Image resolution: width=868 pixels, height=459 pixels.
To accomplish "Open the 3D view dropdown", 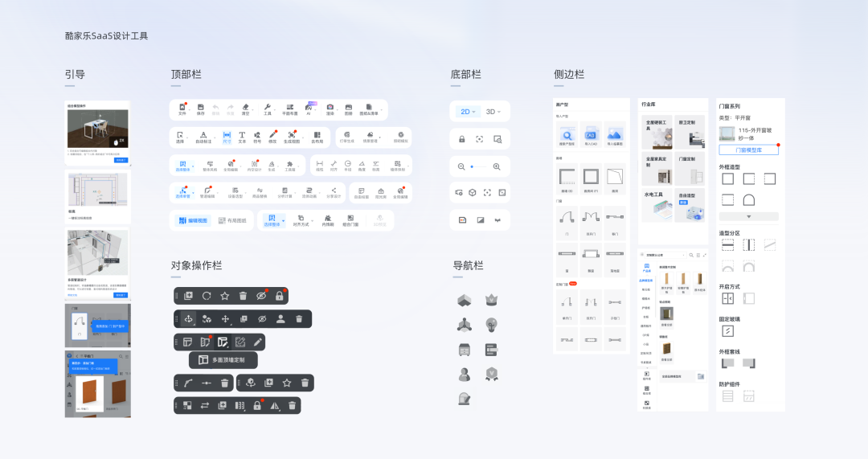I will coord(493,112).
